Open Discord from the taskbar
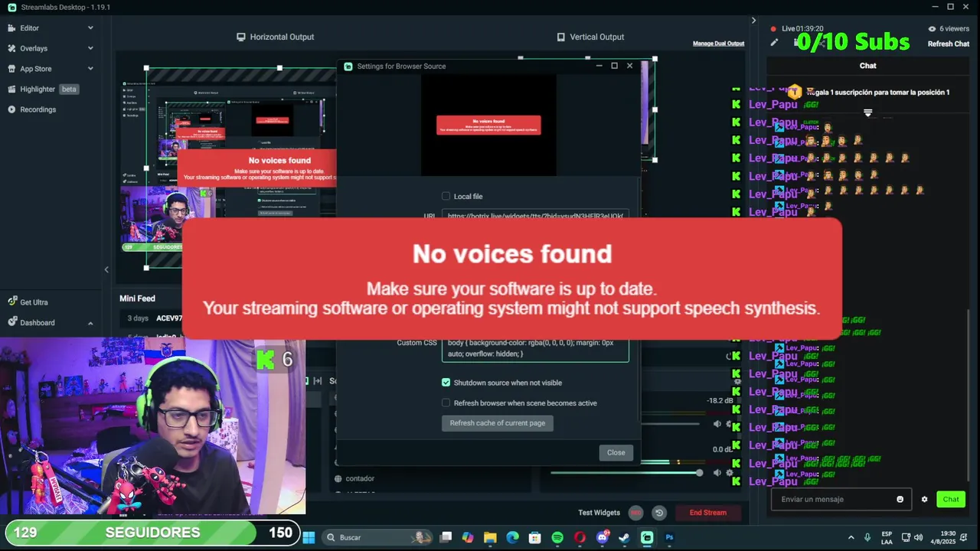This screenshot has width=980, height=551. click(603, 537)
